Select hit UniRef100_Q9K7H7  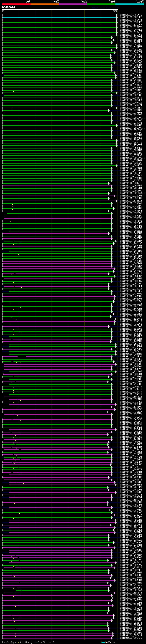[x=131, y=151]
